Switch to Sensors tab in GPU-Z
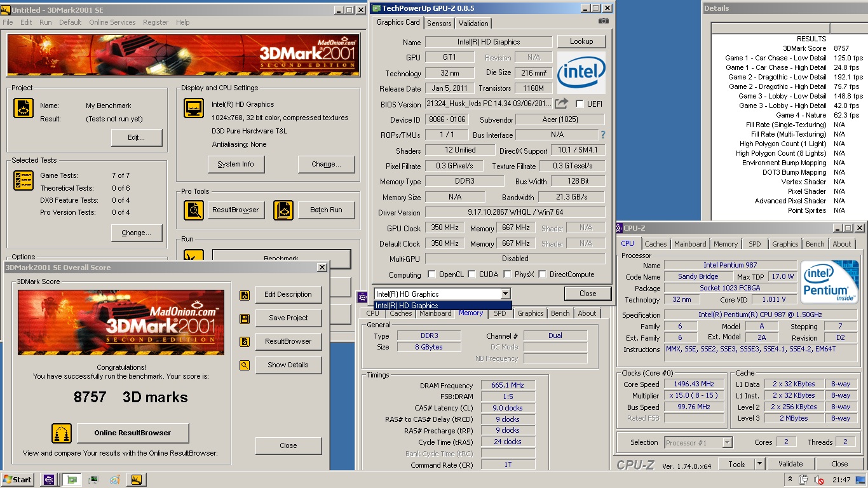This screenshot has width=868, height=488. pyautogui.click(x=439, y=24)
